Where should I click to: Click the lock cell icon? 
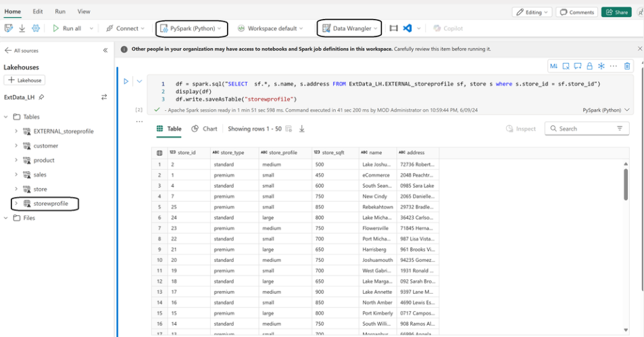tap(589, 66)
